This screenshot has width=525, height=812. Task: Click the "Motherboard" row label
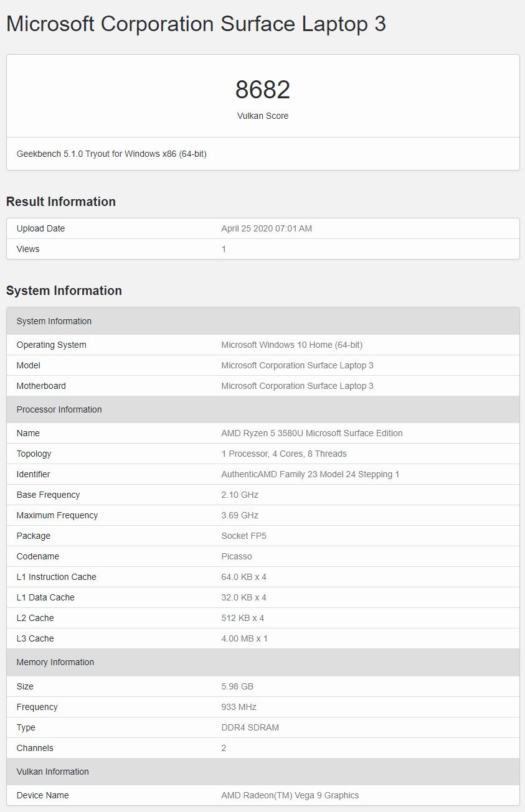coord(41,386)
